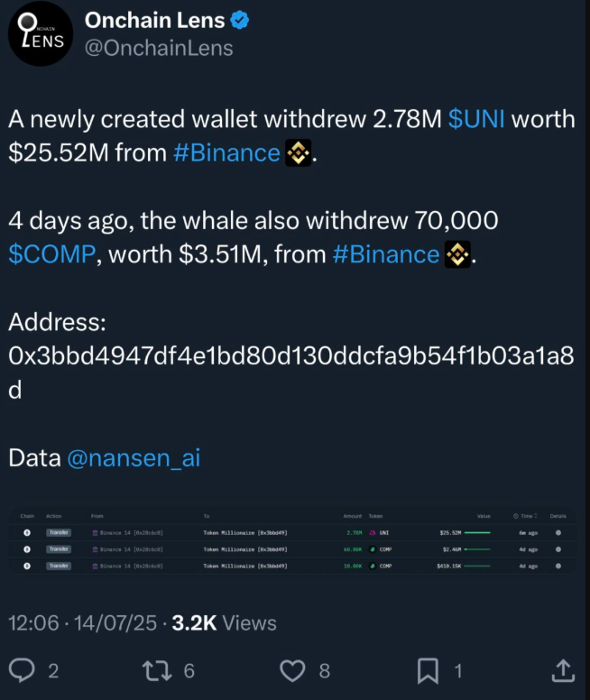Click the Onchain Lens display name
Viewport: 590px width, 700px height.
154,21
